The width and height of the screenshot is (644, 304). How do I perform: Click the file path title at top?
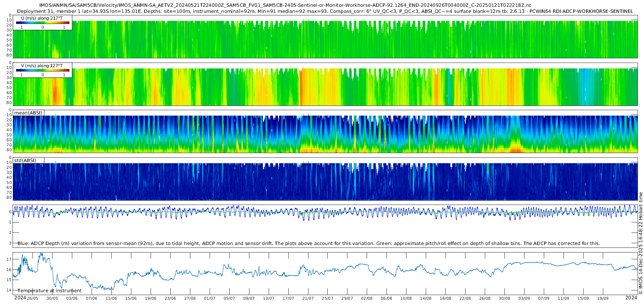[x=285, y=5]
